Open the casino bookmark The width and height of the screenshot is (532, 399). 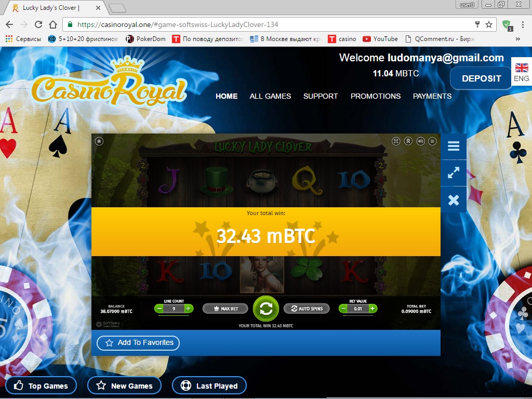click(342, 39)
